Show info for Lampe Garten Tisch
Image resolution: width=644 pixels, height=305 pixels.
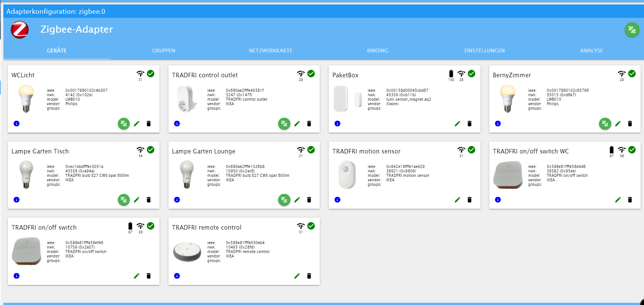(x=16, y=199)
